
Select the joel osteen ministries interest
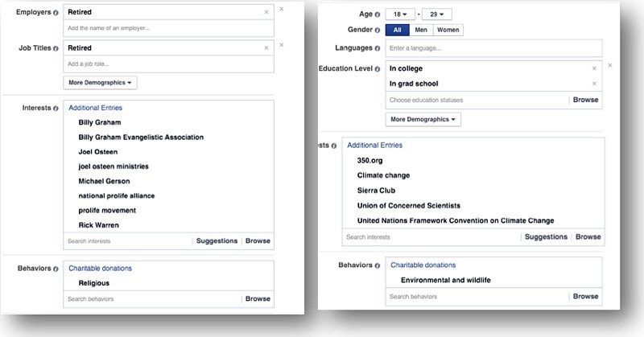pyautogui.click(x=114, y=166)
